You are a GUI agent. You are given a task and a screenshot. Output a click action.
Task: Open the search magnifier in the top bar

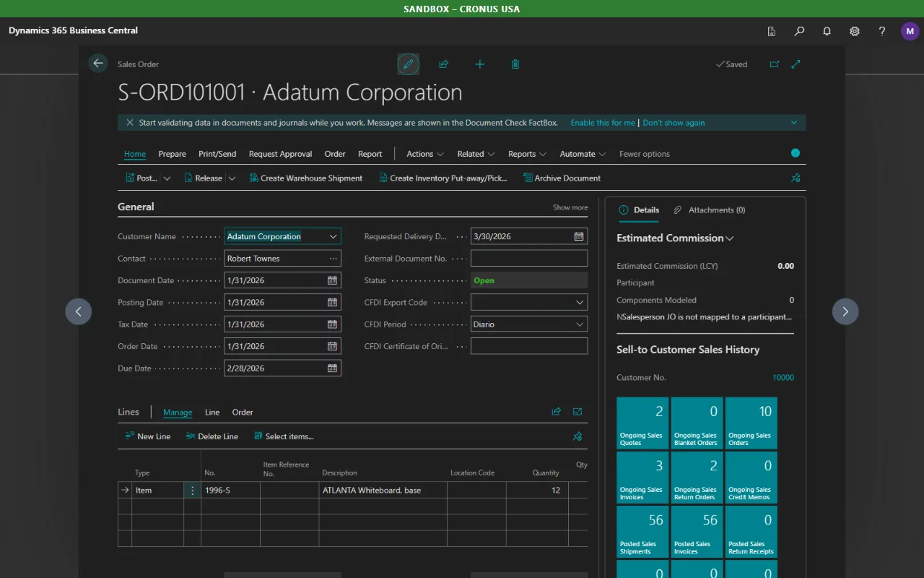[x=799, y=31]
